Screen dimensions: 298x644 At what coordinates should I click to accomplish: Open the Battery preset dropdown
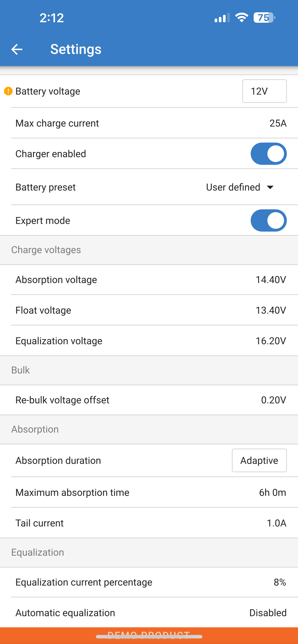point(240,187)
